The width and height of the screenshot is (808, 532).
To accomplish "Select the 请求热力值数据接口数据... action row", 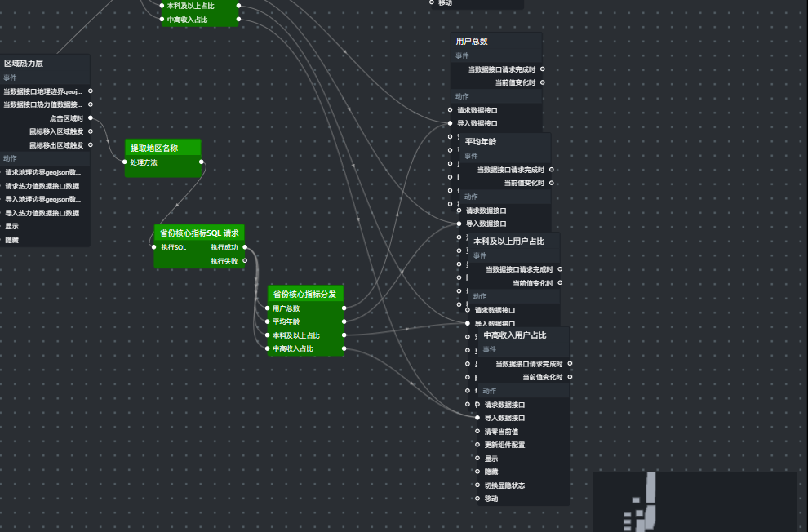I will click(45, 186).
